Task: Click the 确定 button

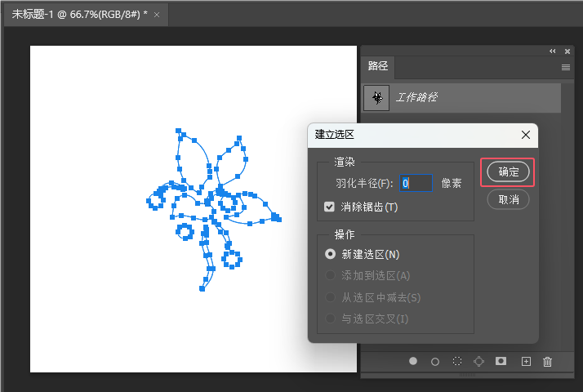Action: pyautogui.click(x=508, y=171)
